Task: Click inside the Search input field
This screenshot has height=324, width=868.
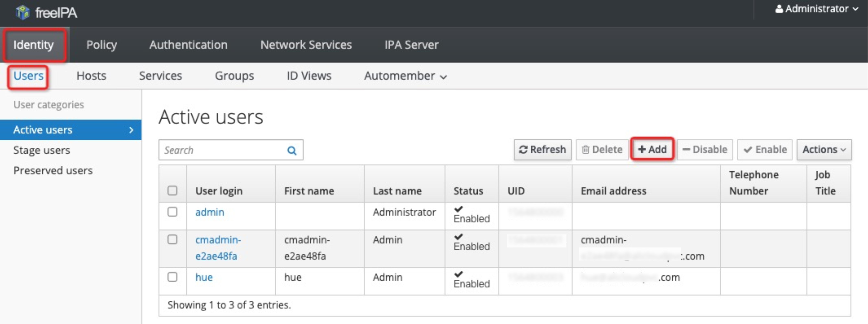Action: [219, 150]
